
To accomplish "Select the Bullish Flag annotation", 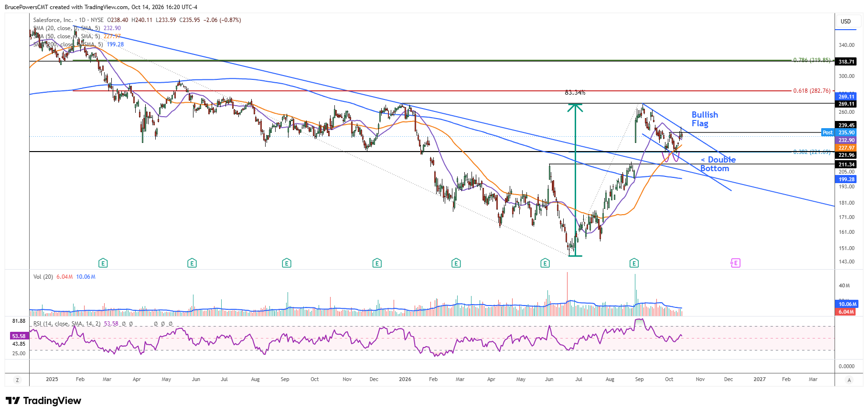I will (x=705, y=119).
